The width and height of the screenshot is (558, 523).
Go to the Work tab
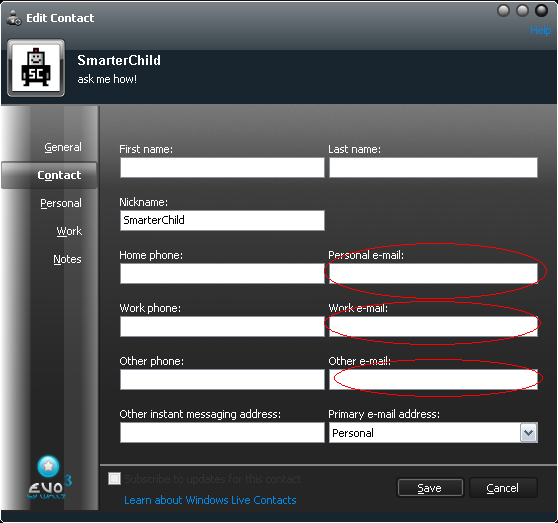click(69, 231)
